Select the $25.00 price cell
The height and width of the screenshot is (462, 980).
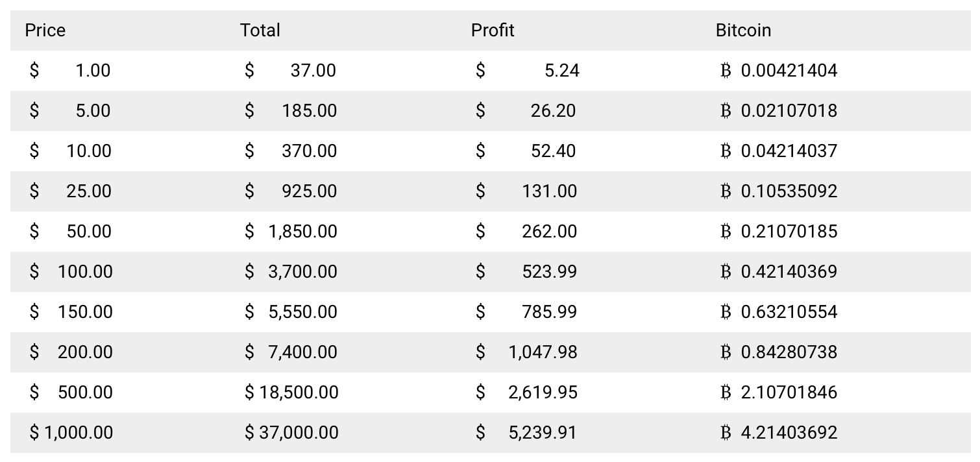click(x=71, y=191)
